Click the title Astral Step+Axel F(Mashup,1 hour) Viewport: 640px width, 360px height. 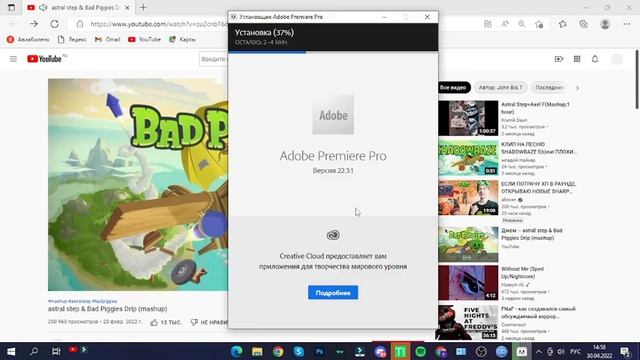tap(535, 108)
